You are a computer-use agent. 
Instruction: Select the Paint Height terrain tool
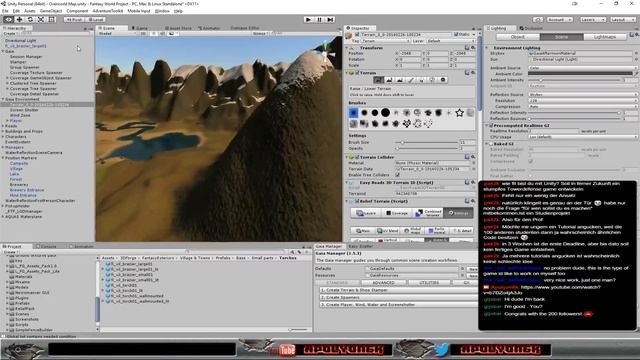click(x=389, y=80)
